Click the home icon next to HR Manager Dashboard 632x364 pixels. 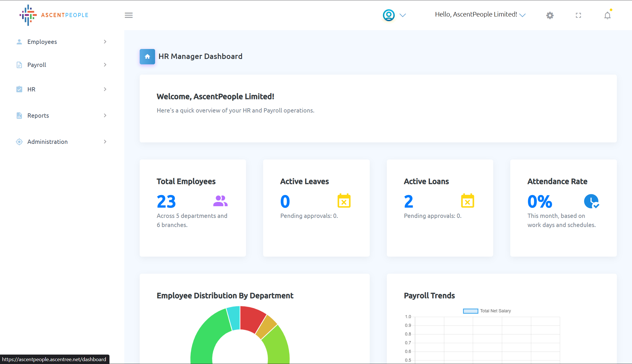pyautogui.click(x=147, y=56)
